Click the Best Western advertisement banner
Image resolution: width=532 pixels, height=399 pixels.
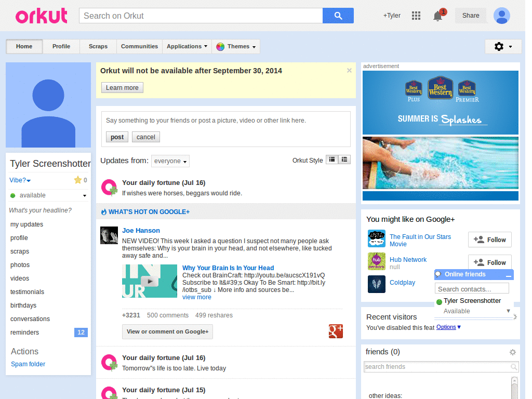tap(441, 136)
